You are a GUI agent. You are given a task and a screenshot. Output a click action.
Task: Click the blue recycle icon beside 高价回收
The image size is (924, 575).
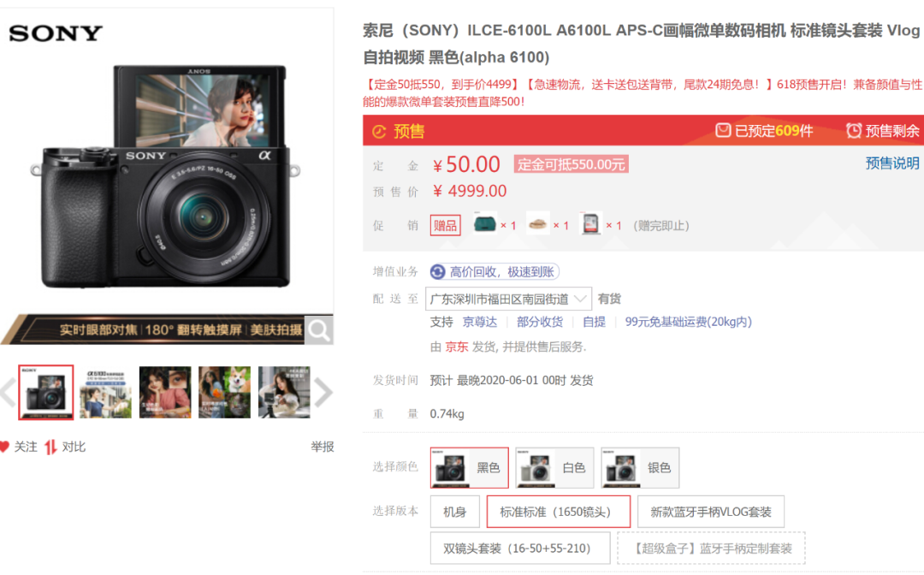point(438,271)
